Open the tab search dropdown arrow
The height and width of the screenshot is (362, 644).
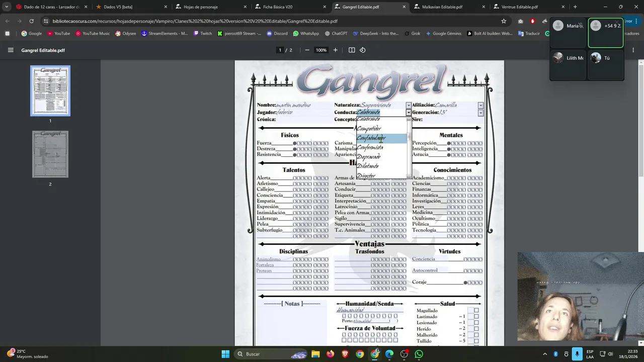(x=7, y=7)
